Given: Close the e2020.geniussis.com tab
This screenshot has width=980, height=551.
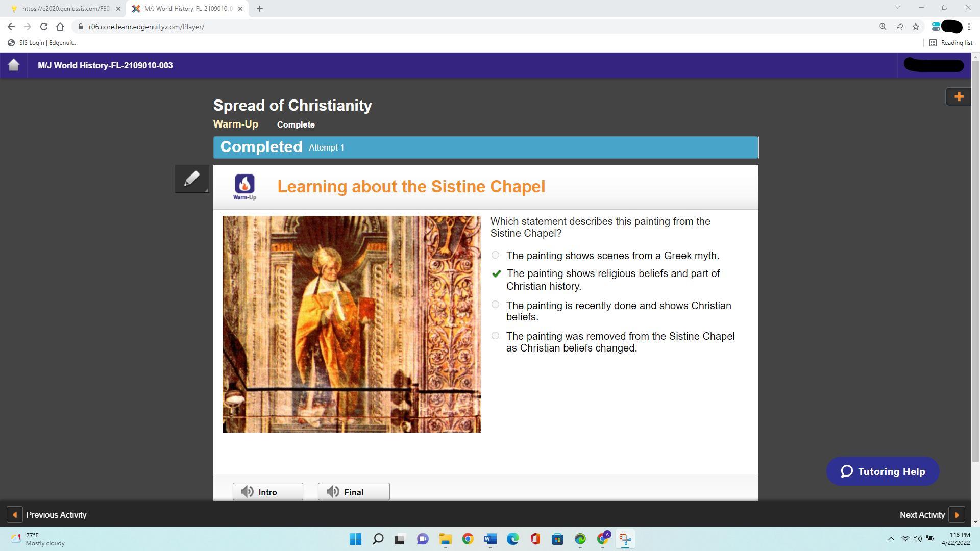Looking at the screenshot, I should pyautogui.click(x=118, y=9).
